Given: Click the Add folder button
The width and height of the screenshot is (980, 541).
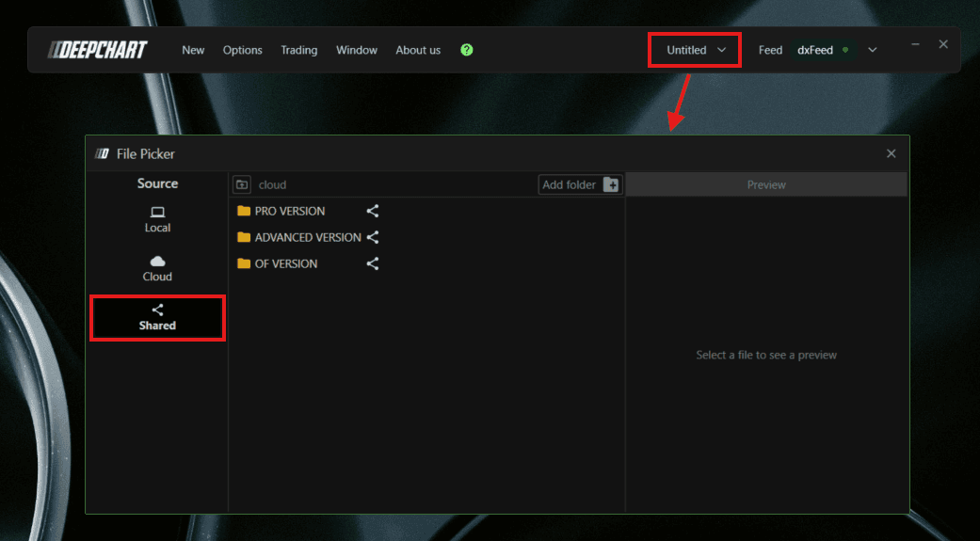Looking at the screenshot, I should point(580,185).
